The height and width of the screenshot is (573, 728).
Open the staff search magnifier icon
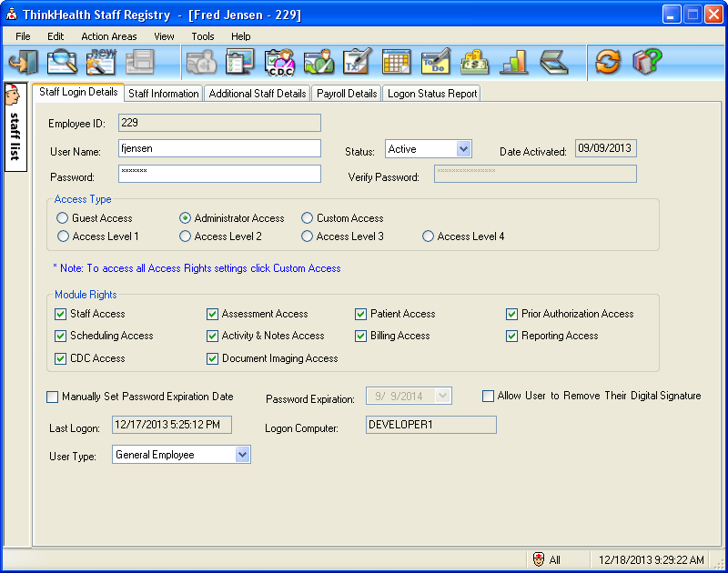[62, 62]
